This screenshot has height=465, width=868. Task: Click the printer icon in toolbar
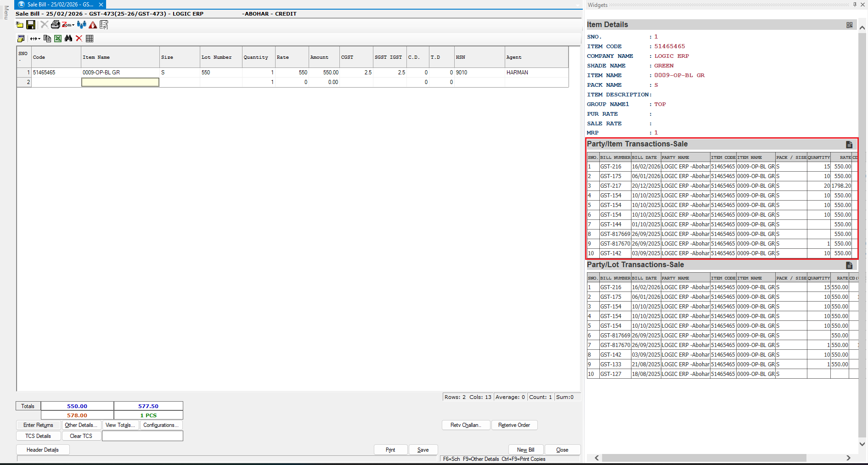click(x=55, y=25)
